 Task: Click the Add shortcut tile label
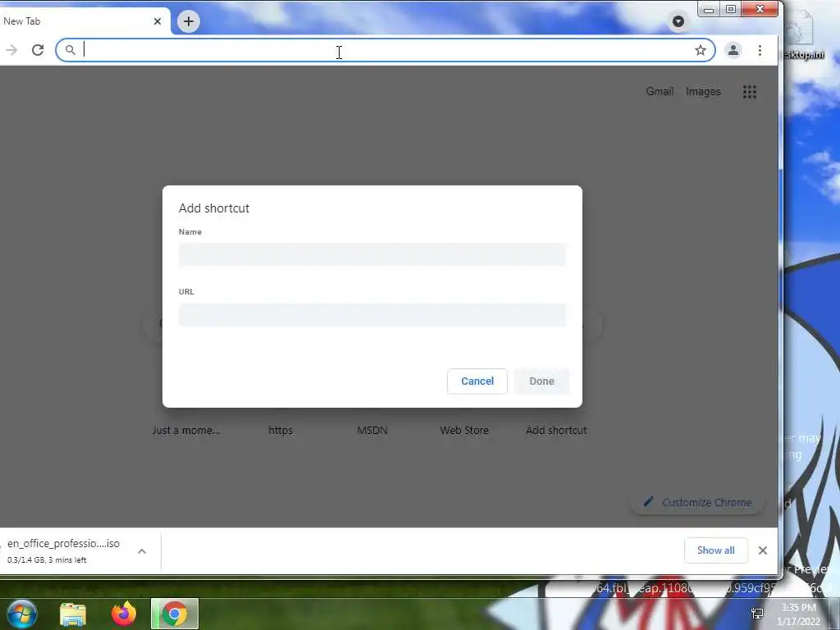[x=556, y=430]
